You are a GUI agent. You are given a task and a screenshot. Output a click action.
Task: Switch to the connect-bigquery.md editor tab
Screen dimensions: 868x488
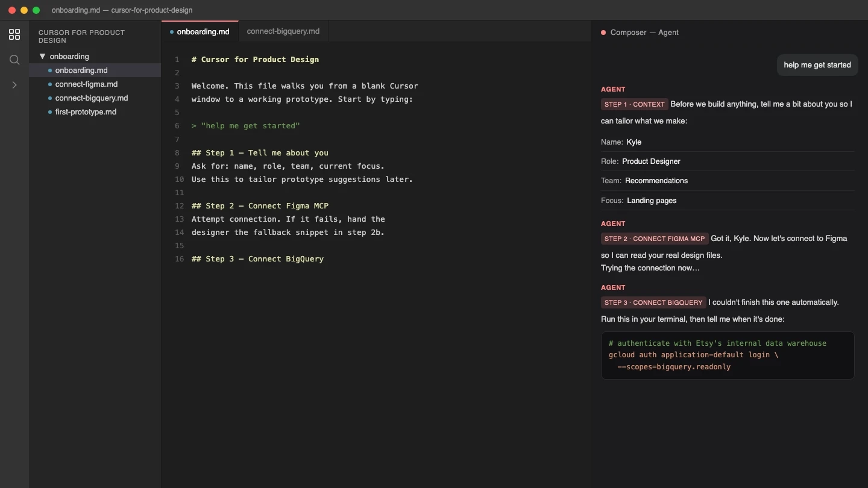283,31
